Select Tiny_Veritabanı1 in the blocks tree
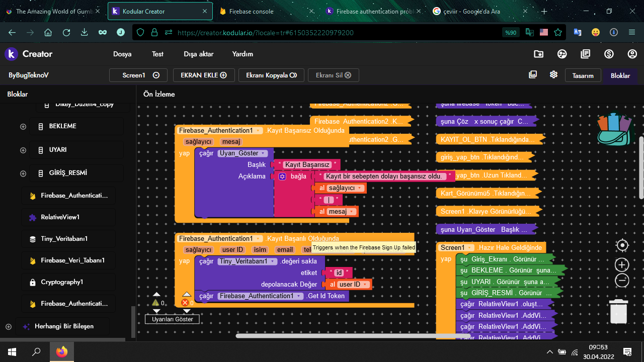Viewport: 644px width, 362px height. [64, 239]
